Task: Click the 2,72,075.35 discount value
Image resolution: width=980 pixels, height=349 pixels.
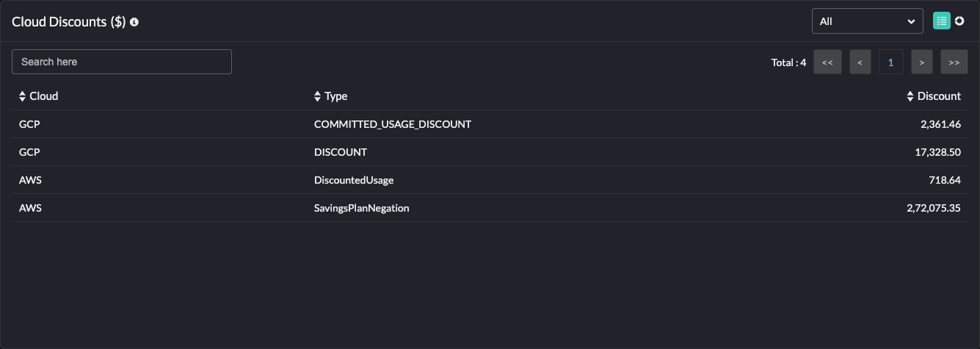Action: [934, 208]
